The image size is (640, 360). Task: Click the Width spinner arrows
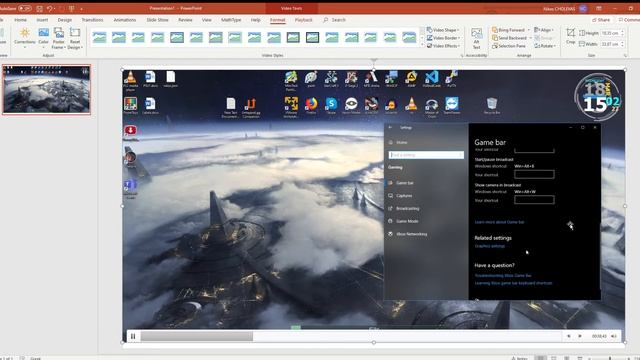(x=622, y=44)
